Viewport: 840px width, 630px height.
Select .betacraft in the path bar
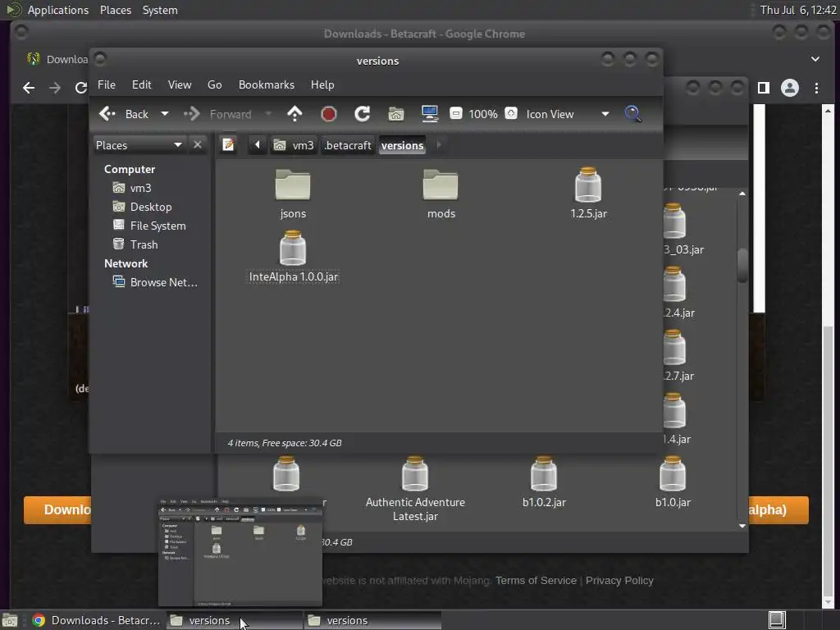(348, 145)
